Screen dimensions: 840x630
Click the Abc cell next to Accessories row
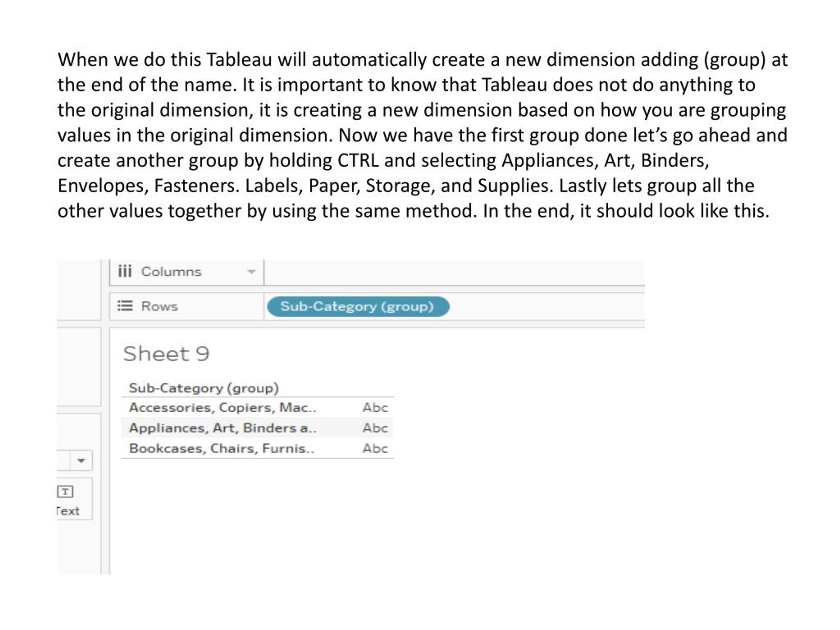click(374, 408)
